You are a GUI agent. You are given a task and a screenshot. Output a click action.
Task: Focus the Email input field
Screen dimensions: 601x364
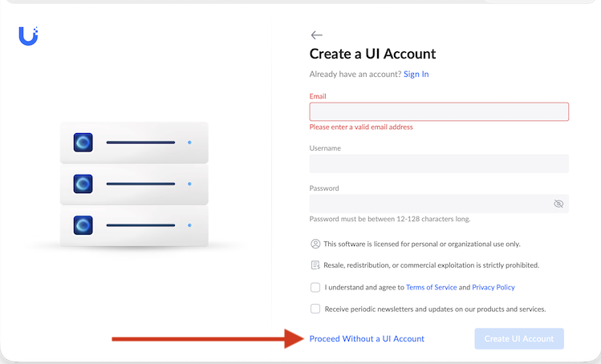439,112
